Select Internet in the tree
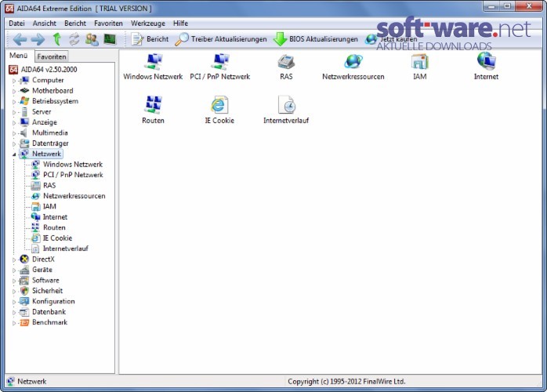The height and width of the screenshot is (392, 547). point(55,217)
